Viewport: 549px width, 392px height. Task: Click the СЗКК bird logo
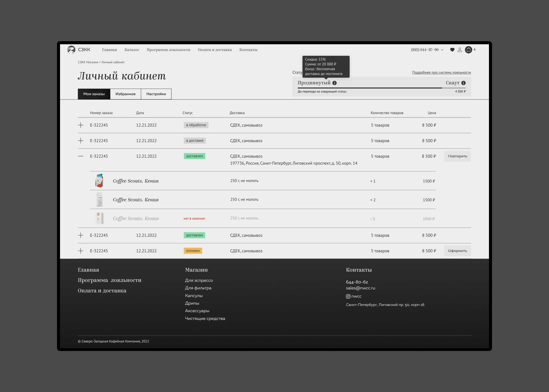(x=71, y=49)
